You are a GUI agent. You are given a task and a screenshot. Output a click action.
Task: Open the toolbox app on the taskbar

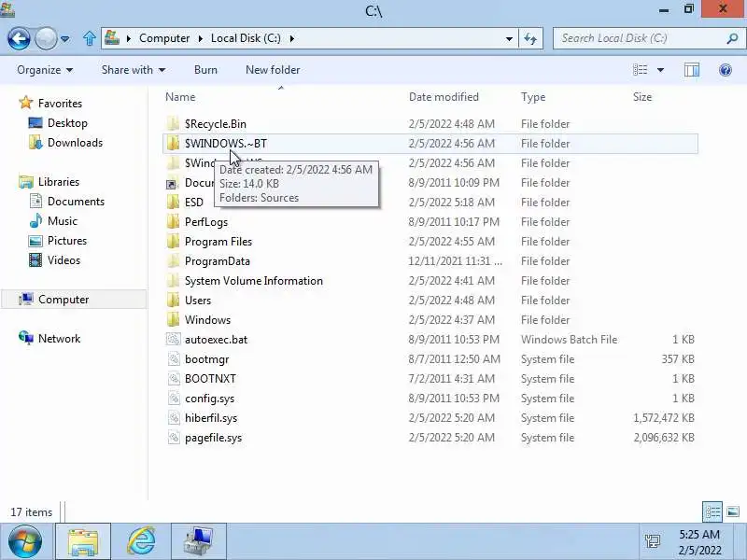[199, 541]
